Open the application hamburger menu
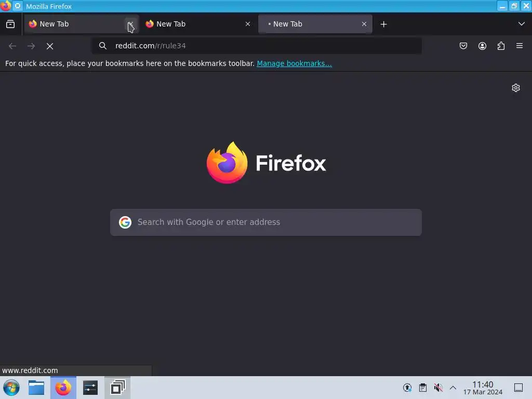The image size is (532, 399). tap(520, 46)
